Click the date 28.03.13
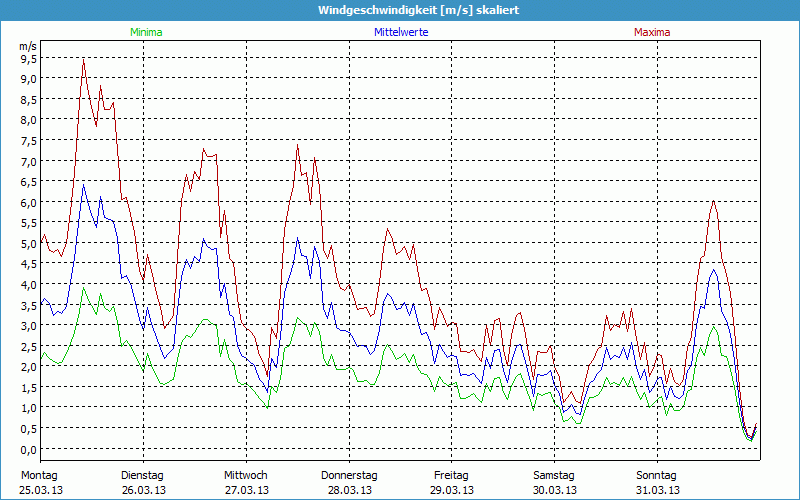The width and height of the screenshot is (800, 500). click(x=349, y=490)
